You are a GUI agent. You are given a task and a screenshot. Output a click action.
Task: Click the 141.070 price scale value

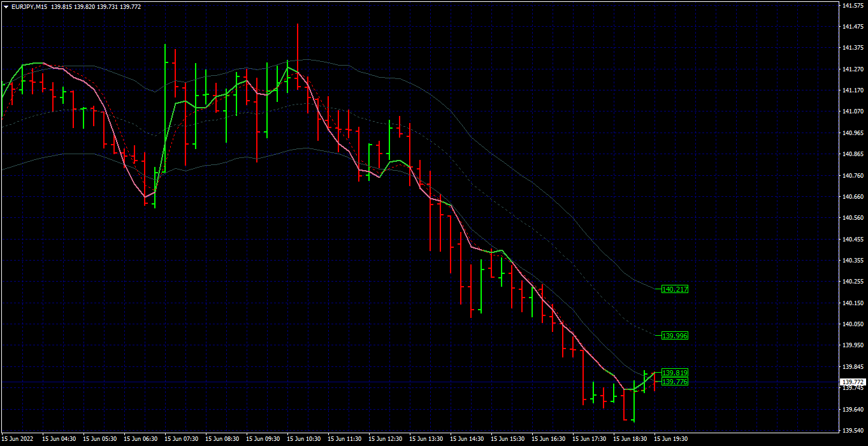tap(852, 111)
